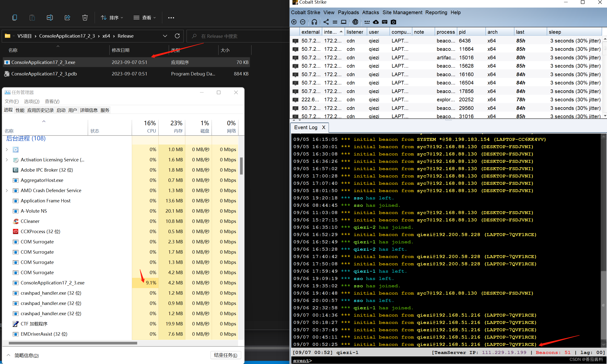
Task: Click Disconnect from team server minus icon
Action: click(x=303, y=22)
